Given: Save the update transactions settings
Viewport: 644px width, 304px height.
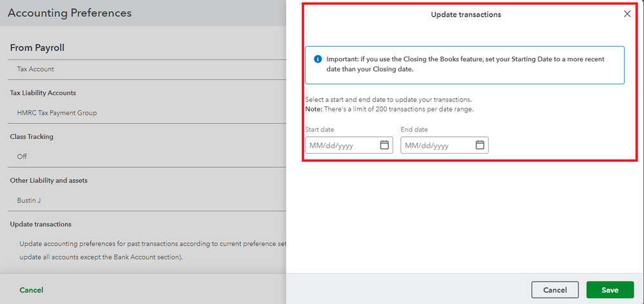Looking at the screenshot, I should tap(610, 290).
